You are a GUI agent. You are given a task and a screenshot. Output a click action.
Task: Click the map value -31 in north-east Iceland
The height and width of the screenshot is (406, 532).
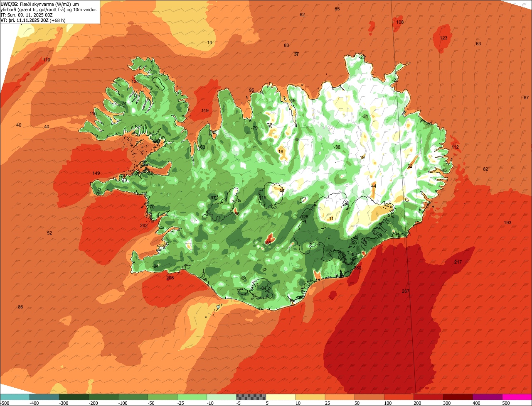365,116
